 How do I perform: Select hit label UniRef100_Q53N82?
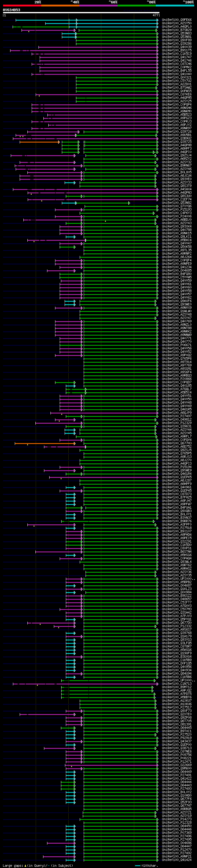[x=177, y=203]
